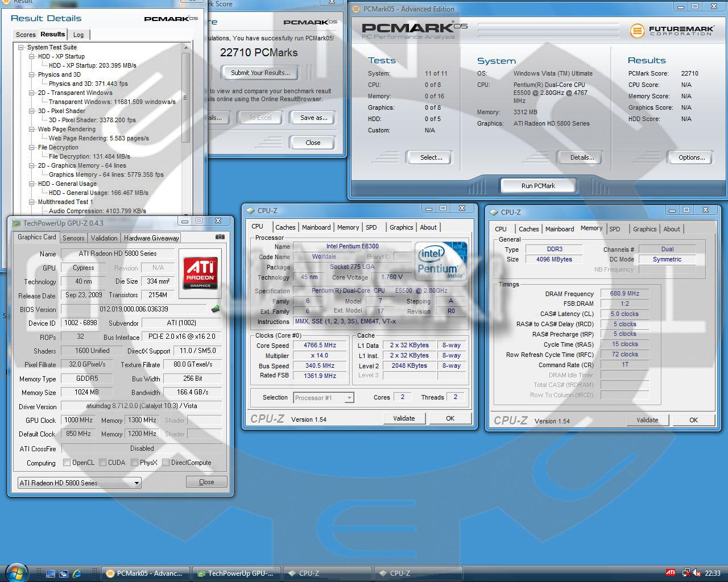This screenshot has width=728, height=582.
Task: Click Validate in the CPU-Z CPU window
Action: pos(404,418)
